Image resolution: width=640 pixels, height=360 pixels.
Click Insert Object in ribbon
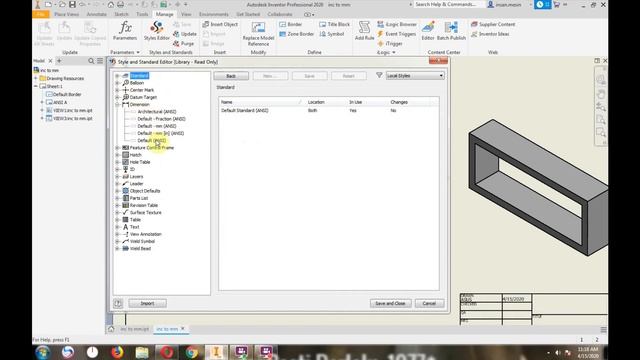tap(220, 24)
